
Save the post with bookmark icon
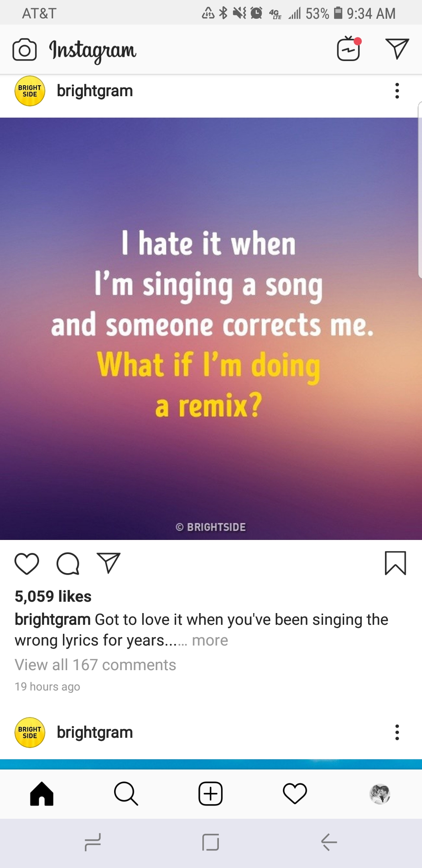(395, 563)
